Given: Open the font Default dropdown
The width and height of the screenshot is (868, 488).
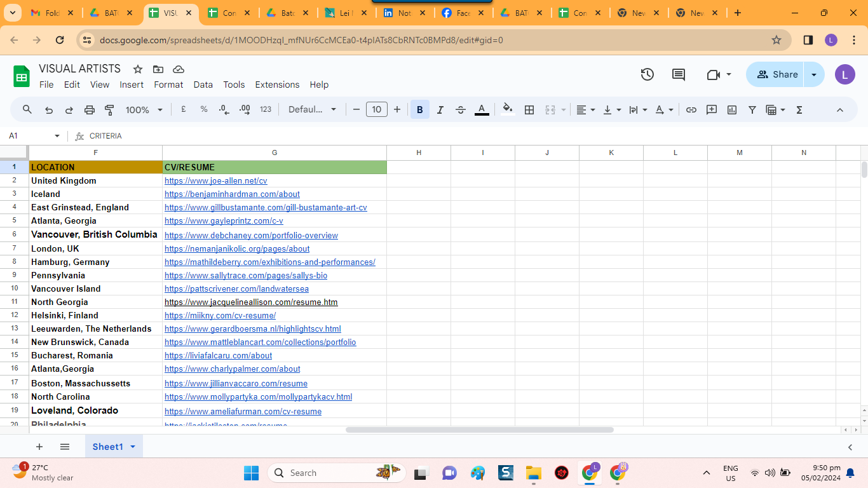Looking at the screenshot, I should click(312, 109).
